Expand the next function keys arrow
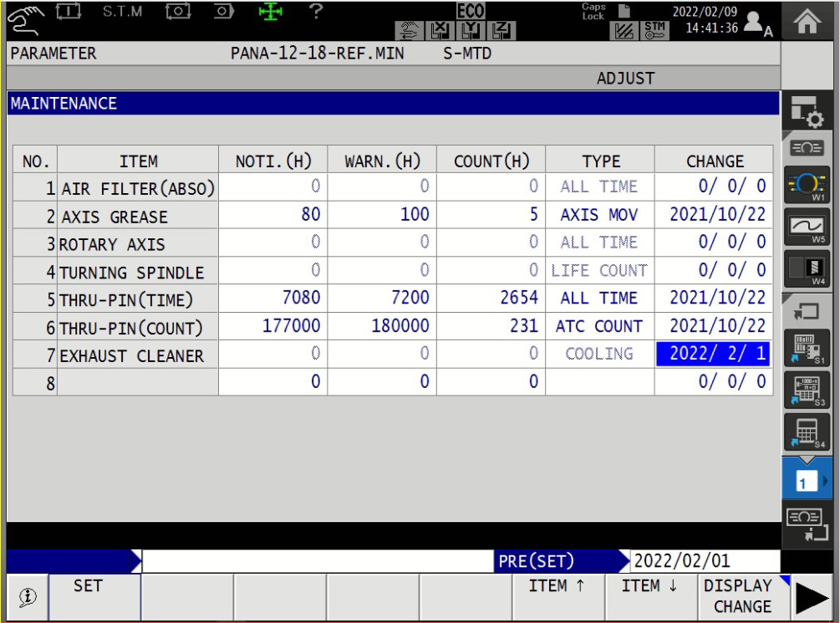The image size is (840, 623). point(811,599)
